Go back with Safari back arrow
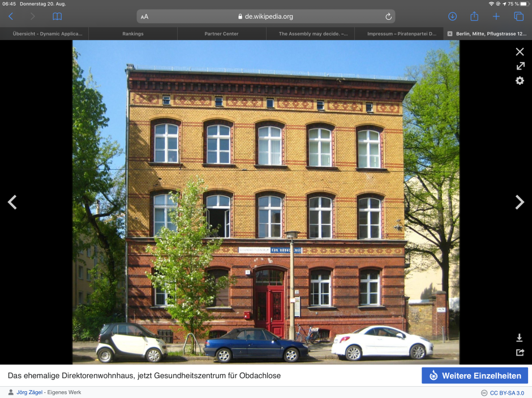Image resolution: width=532 pixels, height=398 pixels. click(x=11, y=16)
